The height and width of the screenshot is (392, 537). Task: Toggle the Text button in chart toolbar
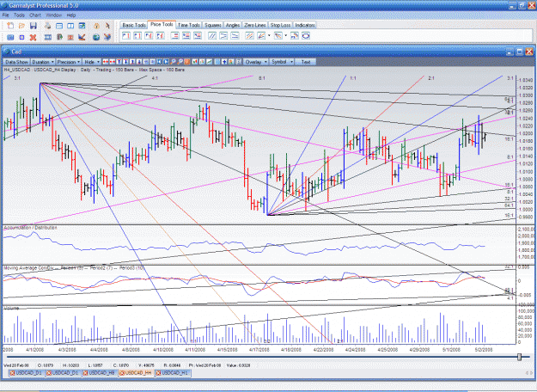click(306, 62)
